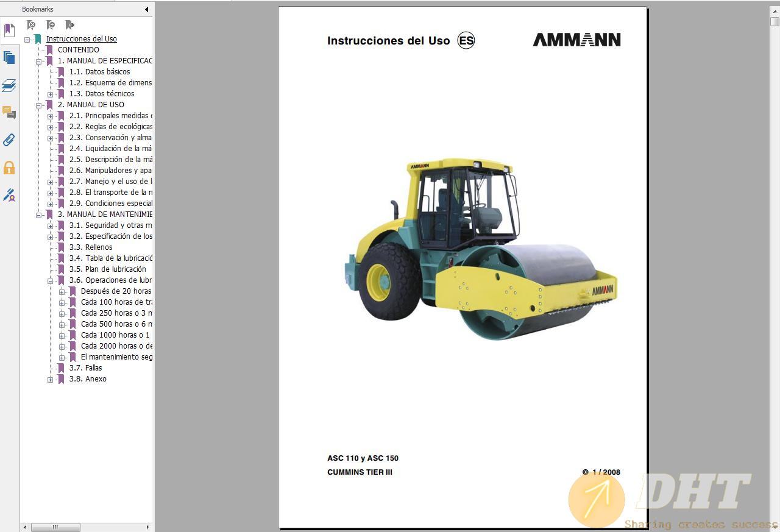Image resolution: width=780 pixels, height=532 pixels.
Task: Click bookmark icon beside 2. MANUAL DE USO
Action: [49, 105]
